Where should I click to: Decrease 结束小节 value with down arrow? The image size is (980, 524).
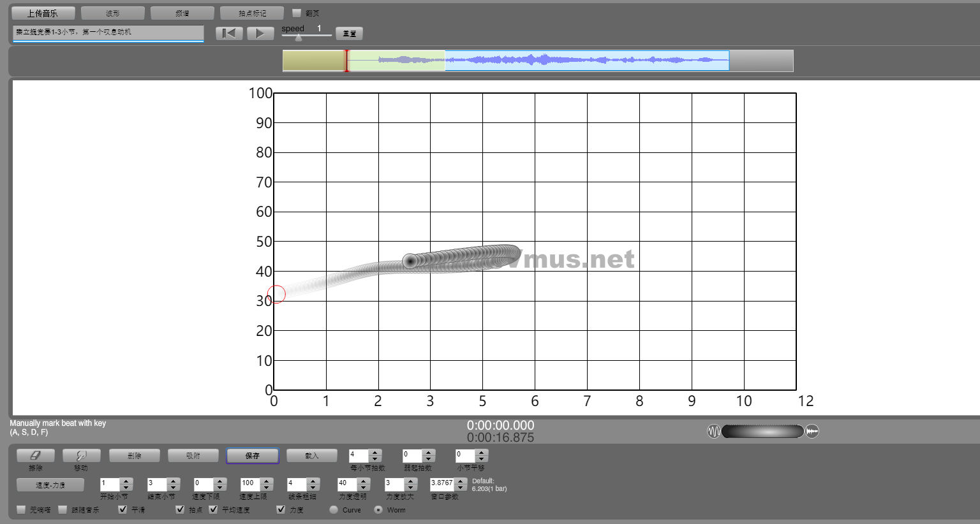[173, 488]
